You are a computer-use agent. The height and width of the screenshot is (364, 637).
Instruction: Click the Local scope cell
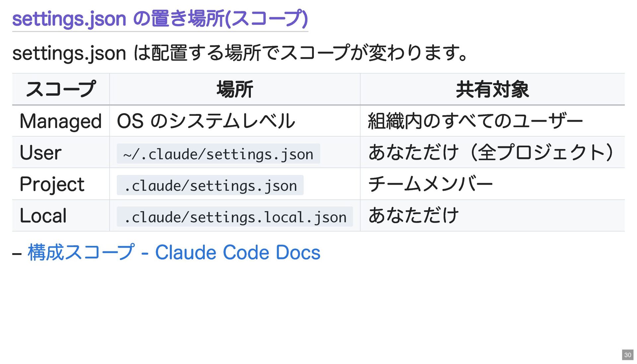[x=43, y=216]
